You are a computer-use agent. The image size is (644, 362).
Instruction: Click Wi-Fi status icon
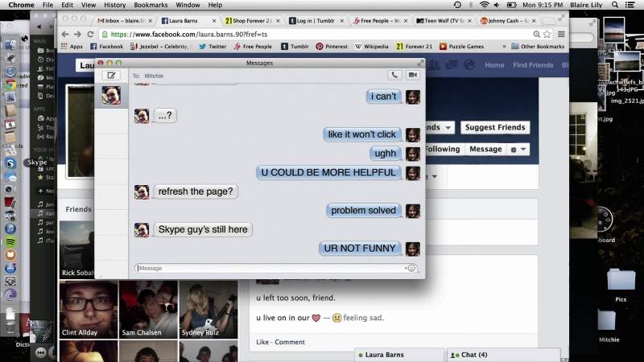click(485, 5)
